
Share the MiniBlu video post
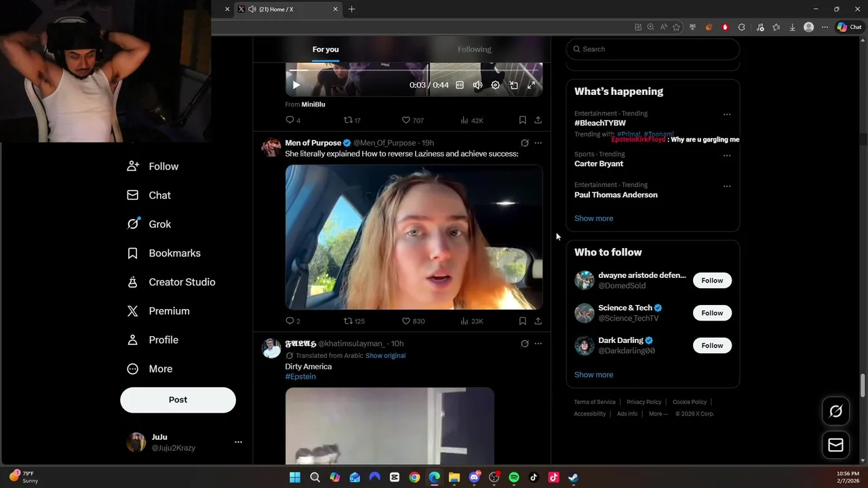click(538, 120)
